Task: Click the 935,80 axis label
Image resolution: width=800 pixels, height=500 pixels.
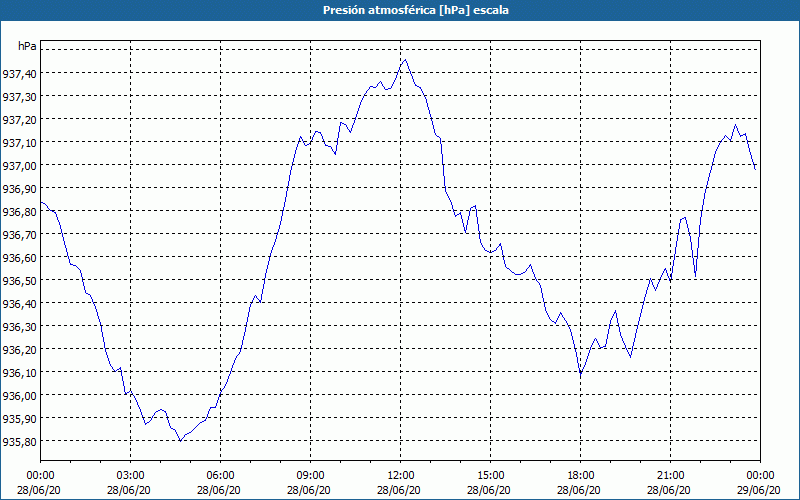Action: (x=20, y=442)
